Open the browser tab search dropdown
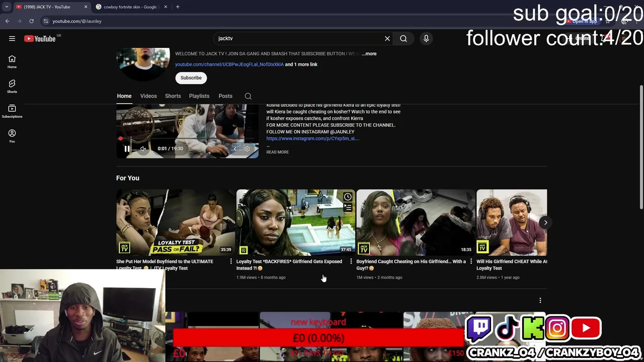644x362 pixels. (7, 7)
